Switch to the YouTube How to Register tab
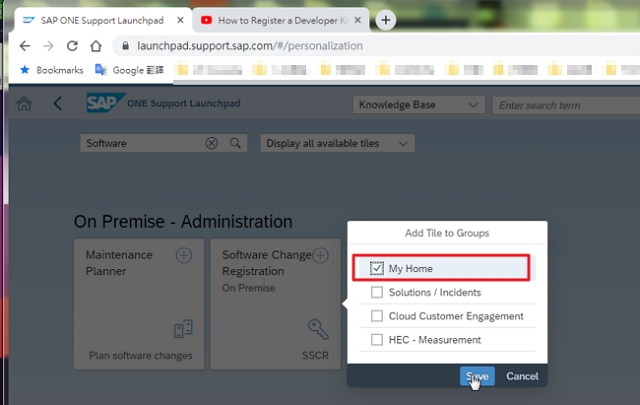This screenshot has width=640, height=405. pos(281,20)
